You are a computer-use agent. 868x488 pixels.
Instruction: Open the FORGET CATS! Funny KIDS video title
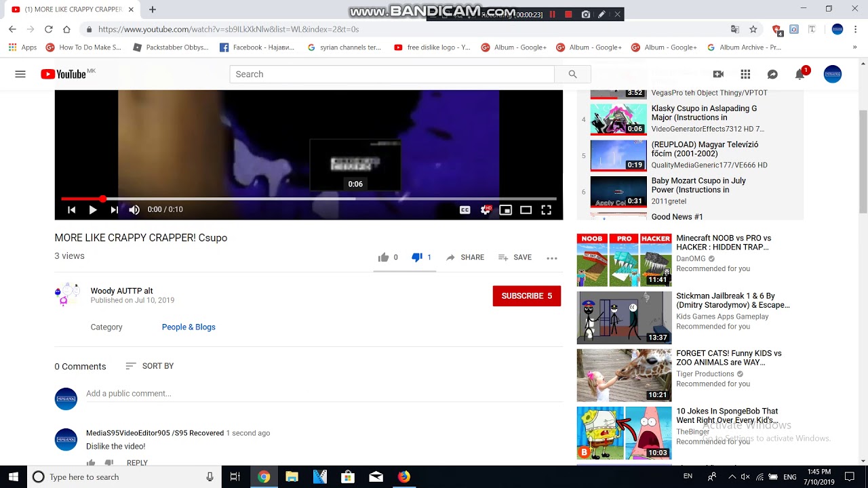pos(729,358)
